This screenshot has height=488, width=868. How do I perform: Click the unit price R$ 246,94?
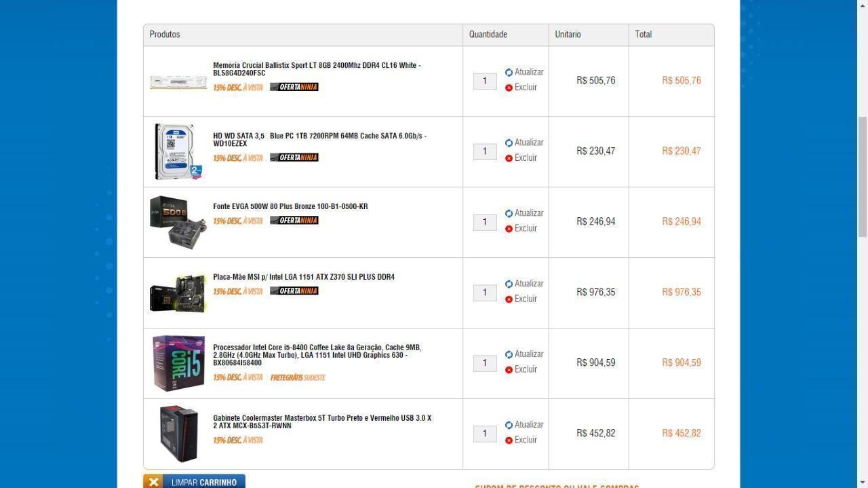pos(596,222)
